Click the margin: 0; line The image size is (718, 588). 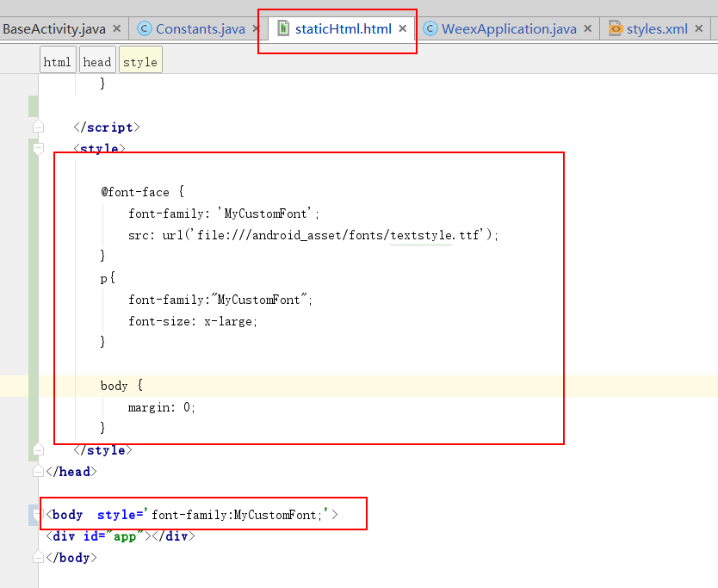(x=162, y=407)
